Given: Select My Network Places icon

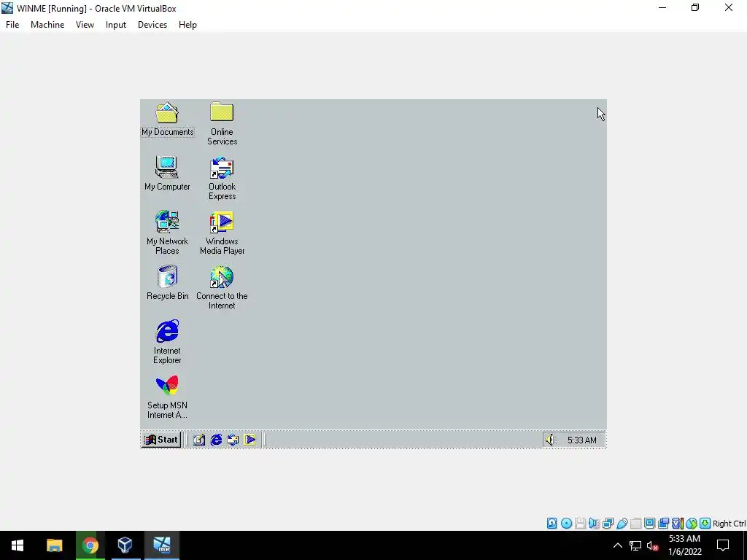Looking at the screenshot, I should (167, 233).
